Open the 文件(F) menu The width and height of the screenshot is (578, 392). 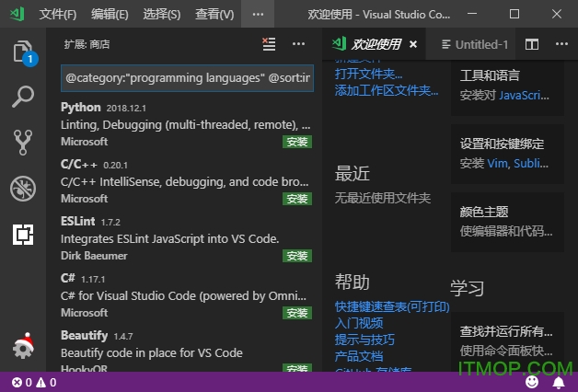(x=58, y=15)
